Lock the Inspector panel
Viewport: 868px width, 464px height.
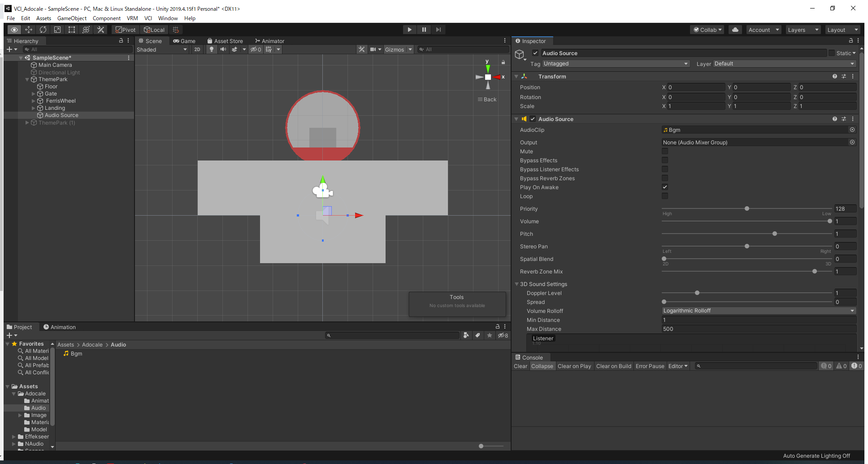[851, 41]
